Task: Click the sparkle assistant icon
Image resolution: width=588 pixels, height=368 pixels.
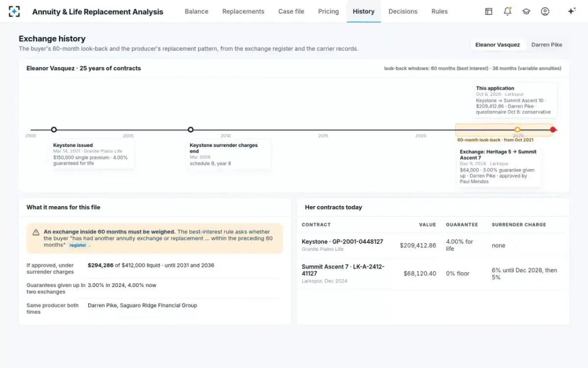Action: pyautogui.click(x=571, y=11)
